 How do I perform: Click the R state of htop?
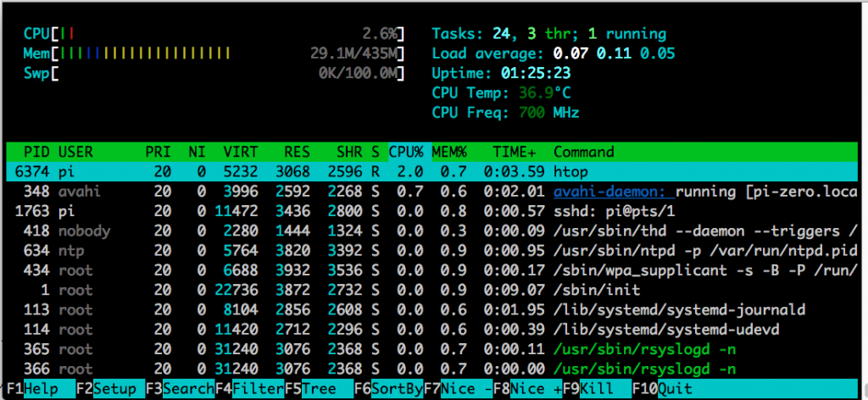[x=376, y=172]
